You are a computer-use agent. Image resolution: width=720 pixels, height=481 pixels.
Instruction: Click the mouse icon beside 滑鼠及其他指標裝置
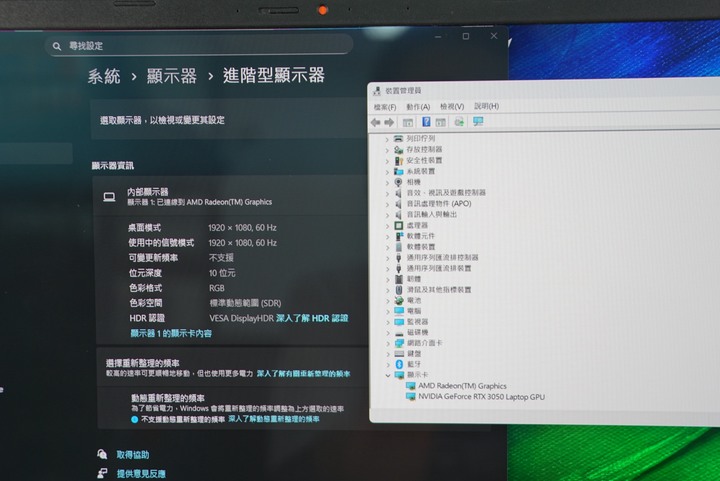[x=399, y=290]
